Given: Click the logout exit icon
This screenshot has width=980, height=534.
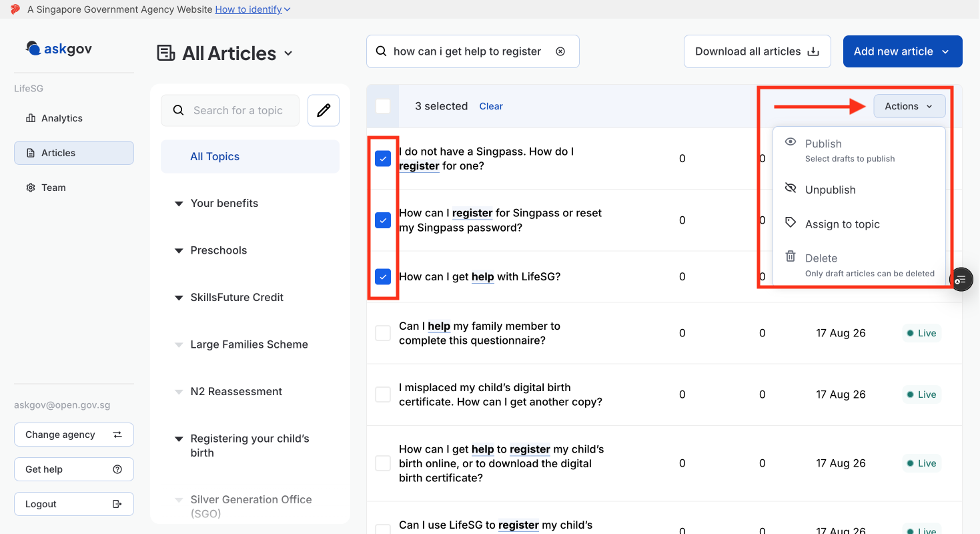Looking at the screenshot, I should point(117,504).
